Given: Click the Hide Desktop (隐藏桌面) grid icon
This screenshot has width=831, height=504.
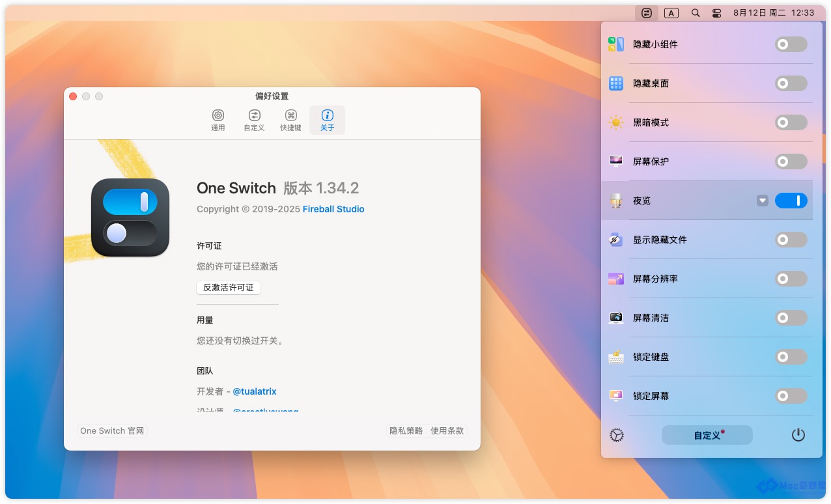Looking at the screenshot, I should [x=616, y=83].
